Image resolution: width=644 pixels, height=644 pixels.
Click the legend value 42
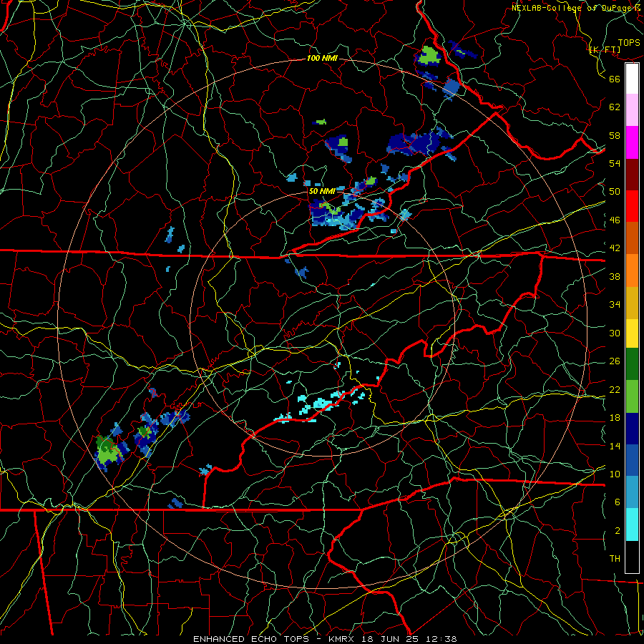615,248
